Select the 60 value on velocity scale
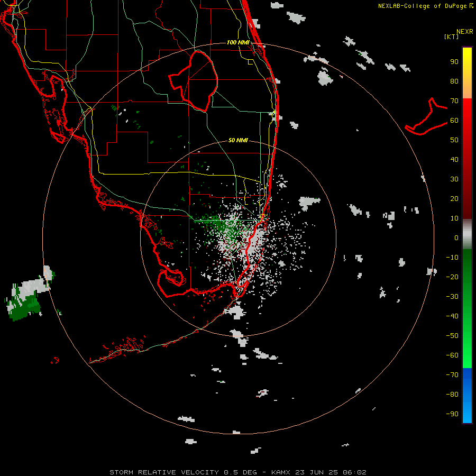Viewport: 476px width, 476px height. 454,121
